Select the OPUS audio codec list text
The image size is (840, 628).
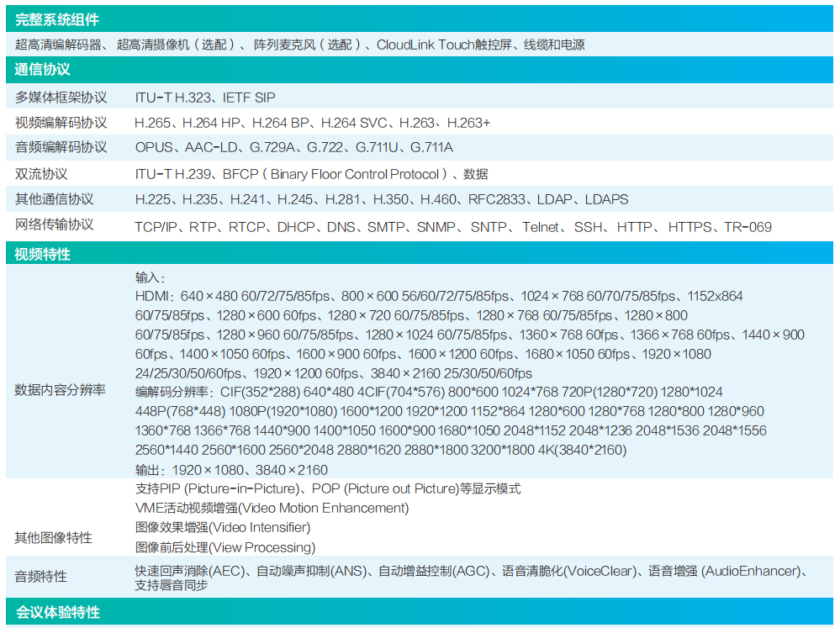point(293,148)
